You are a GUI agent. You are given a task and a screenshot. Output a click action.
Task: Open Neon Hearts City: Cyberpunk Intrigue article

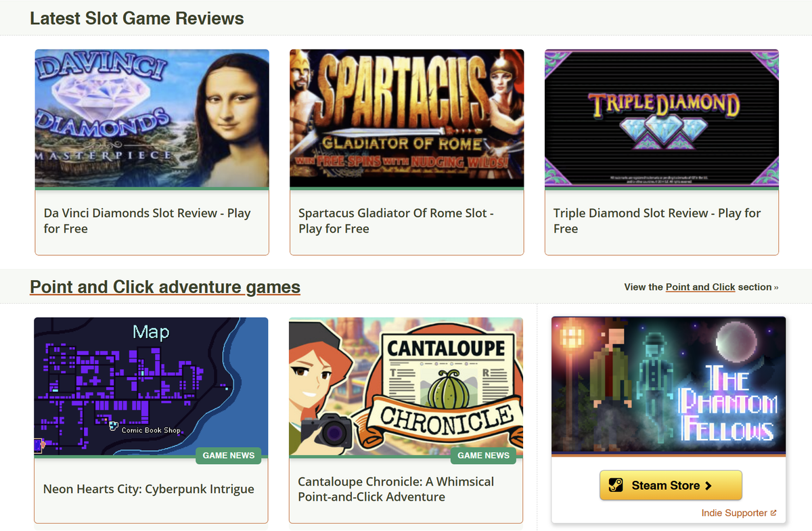149,489
